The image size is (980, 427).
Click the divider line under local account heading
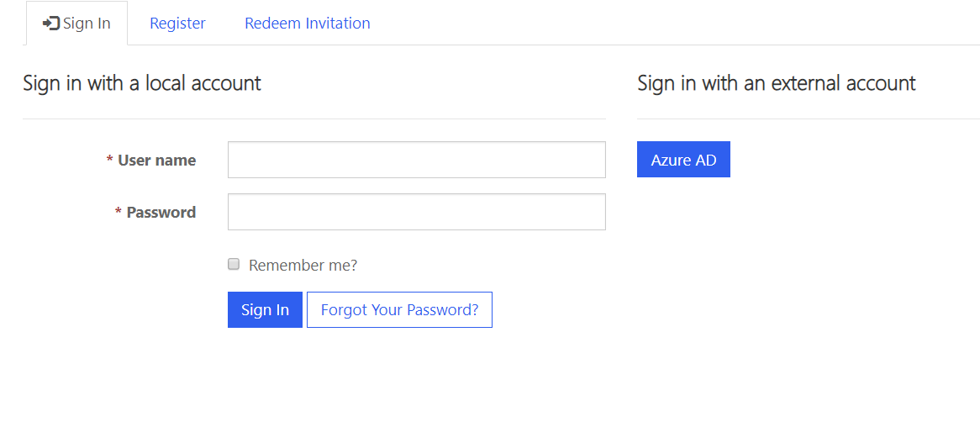coord(313,119)
